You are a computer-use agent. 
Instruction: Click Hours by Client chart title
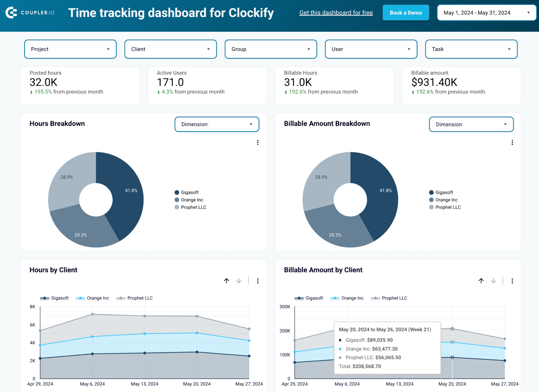coord(53,270)
